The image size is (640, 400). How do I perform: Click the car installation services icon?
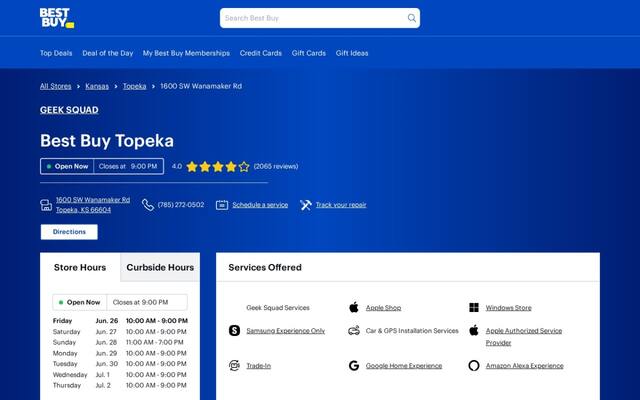coord(354,330)
